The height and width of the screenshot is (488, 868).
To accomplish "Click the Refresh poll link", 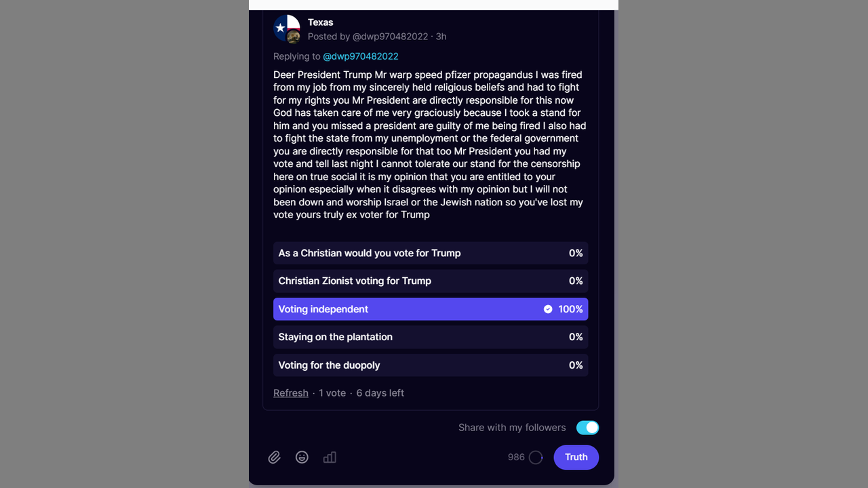I will tap(290, 393).
